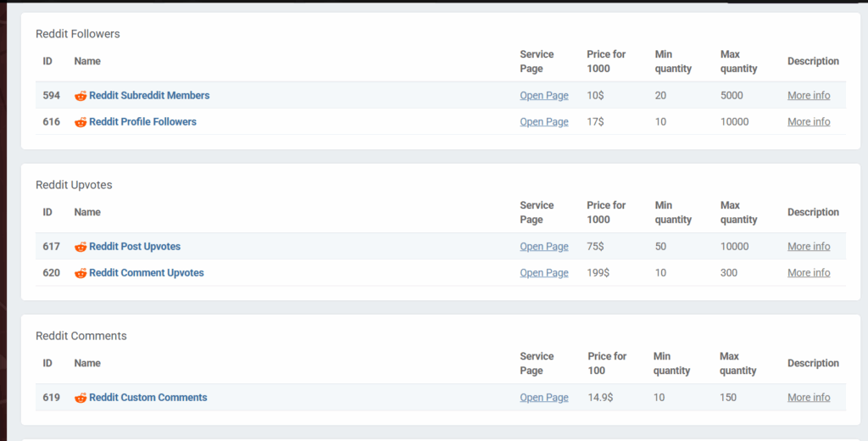Open Page for Reddit Custom Comments
The height and width of the screenshot is (441, 868).
tap(544, 398)
